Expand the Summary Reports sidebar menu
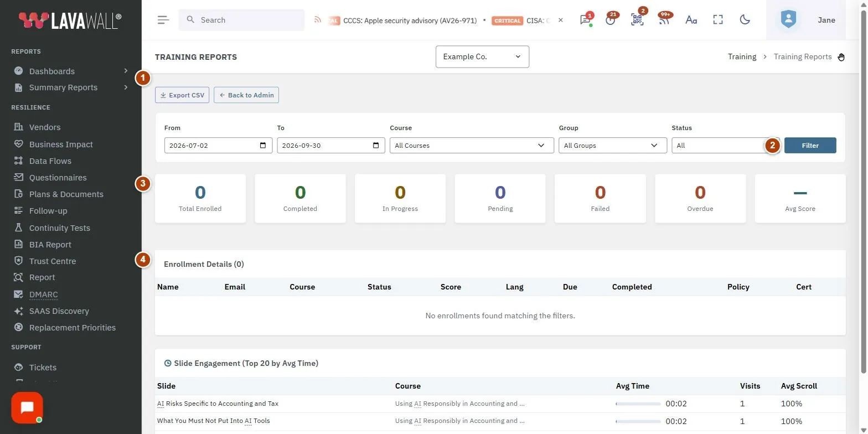Viewport: 868px width, 434px height. pos(71,87)
